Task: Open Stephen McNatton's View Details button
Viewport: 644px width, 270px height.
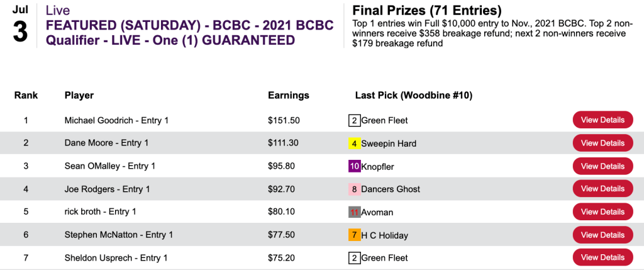Action: pyautogui.click(x=602, y=235)
